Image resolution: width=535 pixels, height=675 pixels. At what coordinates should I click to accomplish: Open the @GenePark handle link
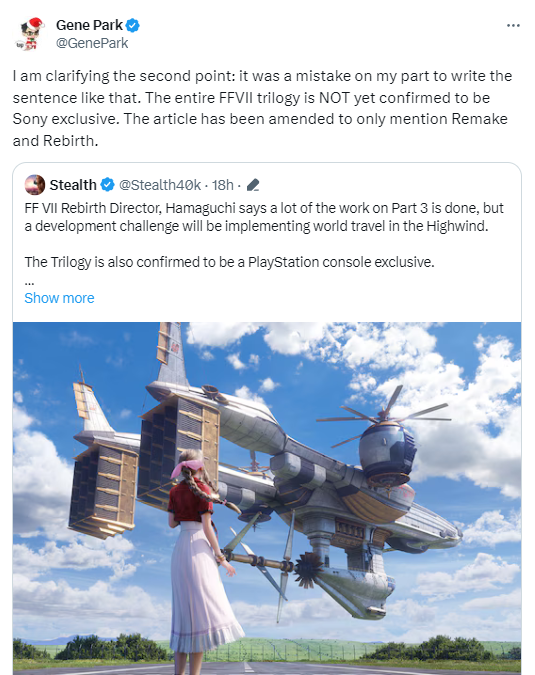tap(92, 43)
